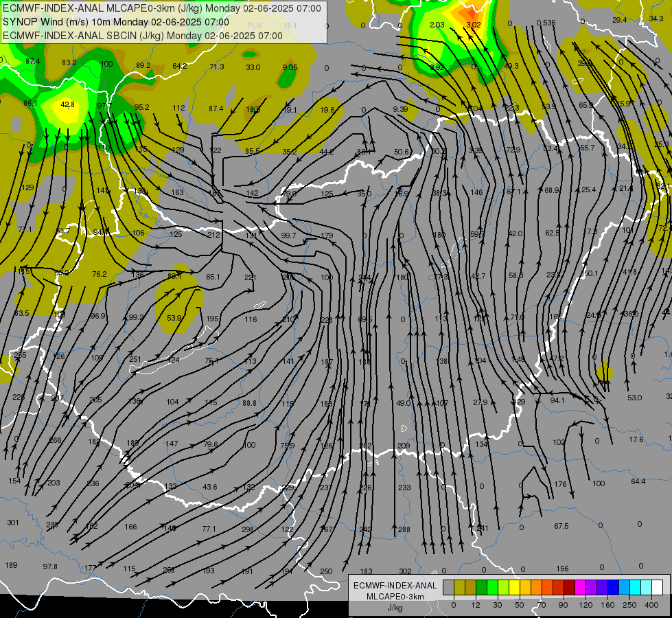
Task: Pick the dark green legend swatch
Action: 481,587
